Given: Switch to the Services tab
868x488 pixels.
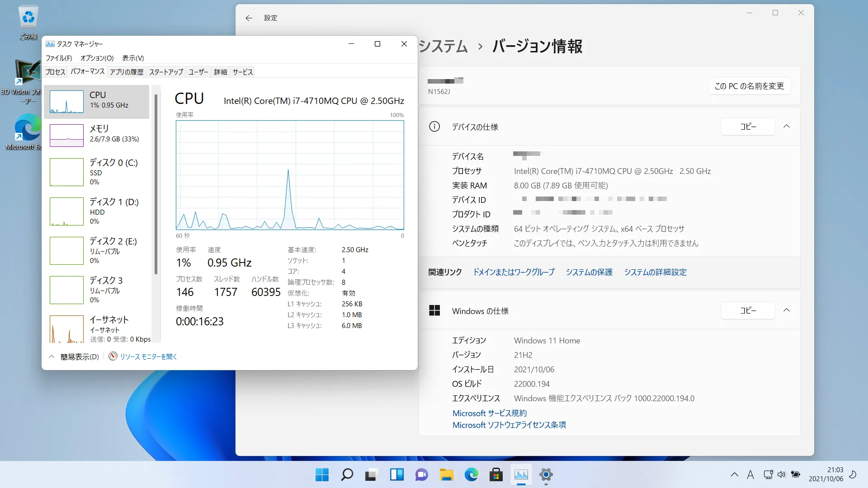Looking at the screenshot, I should (x=243, y=72).
